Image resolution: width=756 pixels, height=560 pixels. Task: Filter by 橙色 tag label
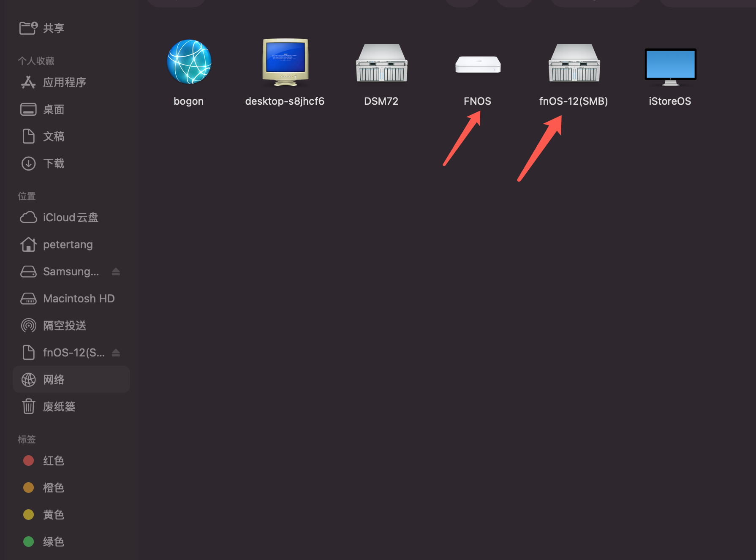[54, 488]
